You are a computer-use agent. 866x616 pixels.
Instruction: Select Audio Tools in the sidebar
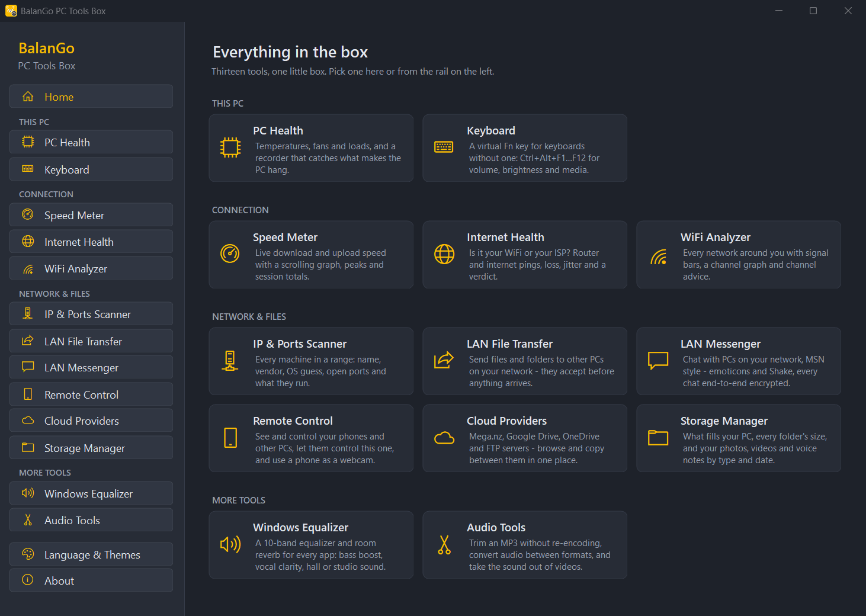point(91,520)
